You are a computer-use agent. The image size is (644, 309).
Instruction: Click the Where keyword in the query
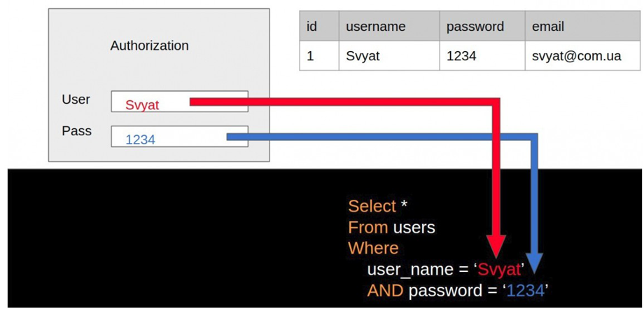[373, 248]
